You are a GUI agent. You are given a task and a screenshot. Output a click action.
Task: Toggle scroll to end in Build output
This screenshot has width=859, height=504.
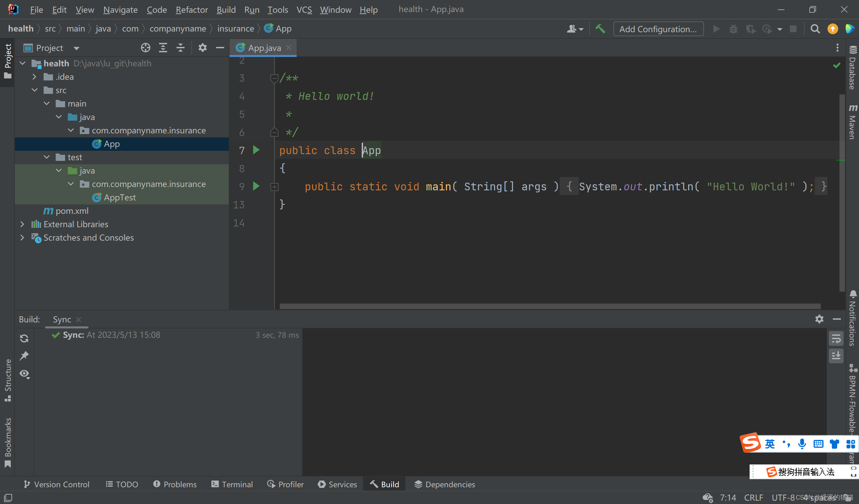(x=836, y=356)
